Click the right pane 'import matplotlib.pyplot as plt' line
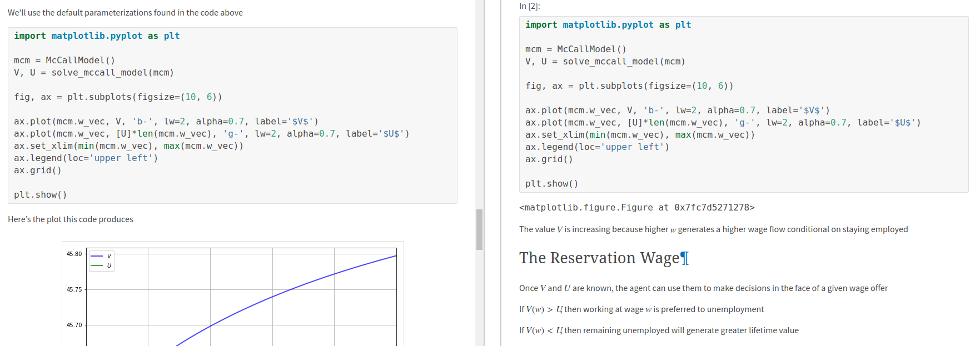Image resolution: width=980 pixels, height=346 pixels. 608,25
